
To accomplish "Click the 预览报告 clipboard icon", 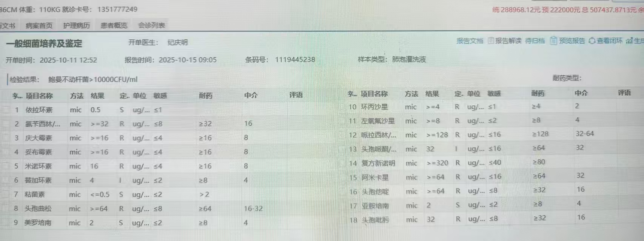I will pyautogui.click(x=553, y=41).
